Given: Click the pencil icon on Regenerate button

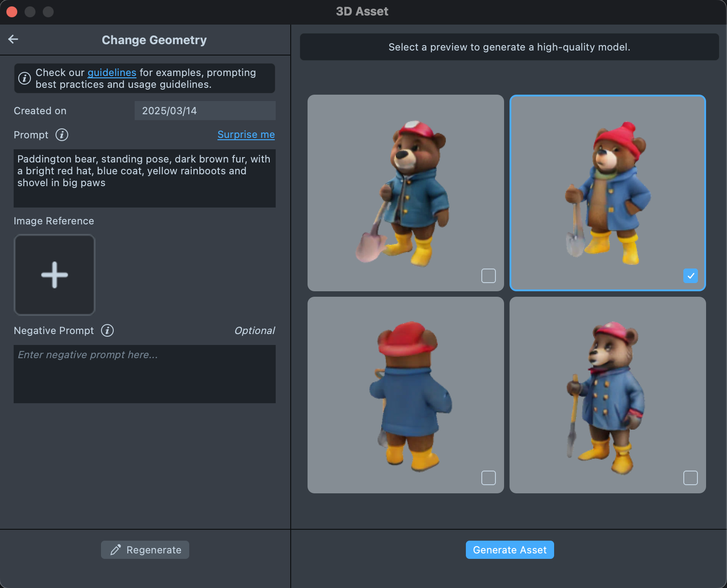Looking at the screenshot, I should pyautogui.click(x=116, y=550).
